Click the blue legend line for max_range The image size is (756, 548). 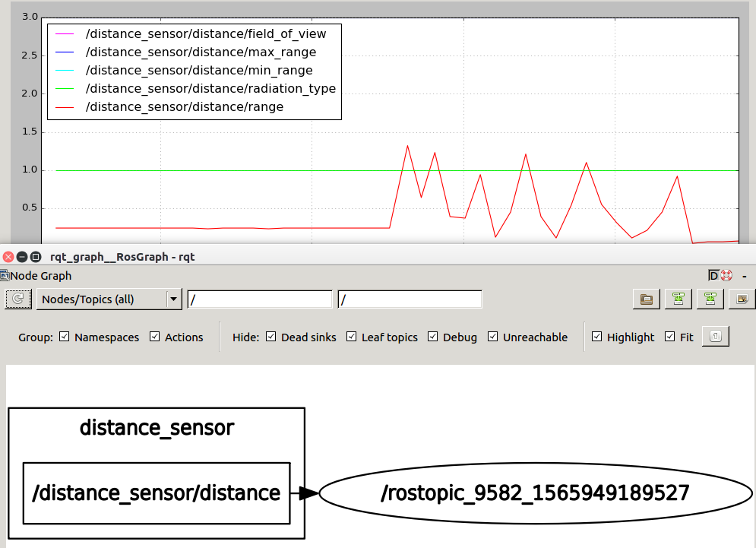[x=65, y=52]
